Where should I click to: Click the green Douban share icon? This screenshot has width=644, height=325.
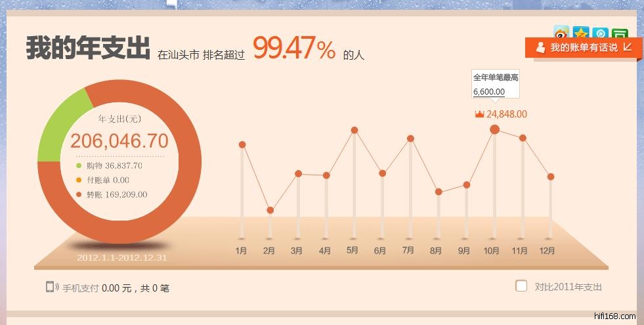point(619,33)
